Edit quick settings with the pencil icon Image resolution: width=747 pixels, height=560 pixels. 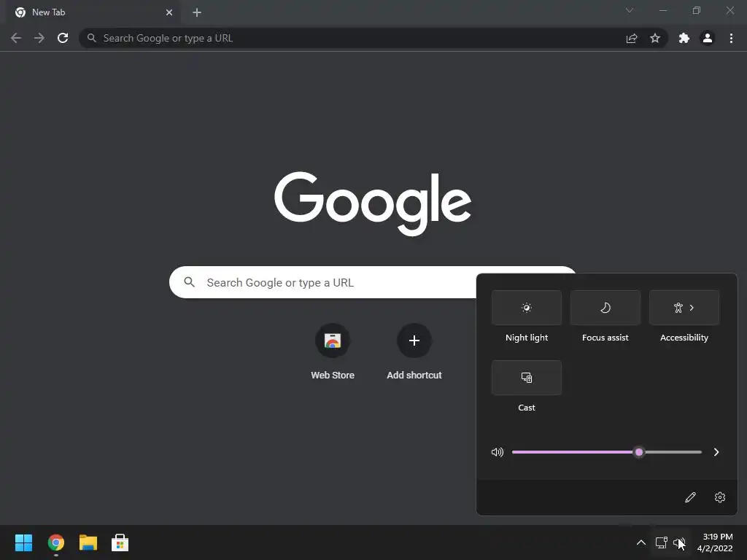[690, 497]
